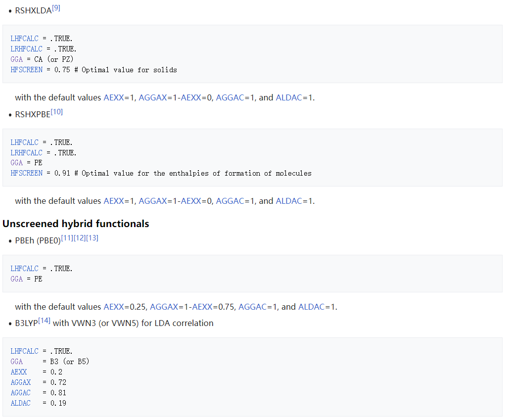The width and height of the screenshot is (508, 420).
Task: Click LHFCALC tag in the B3LYP code block
Action: [24, 351]
